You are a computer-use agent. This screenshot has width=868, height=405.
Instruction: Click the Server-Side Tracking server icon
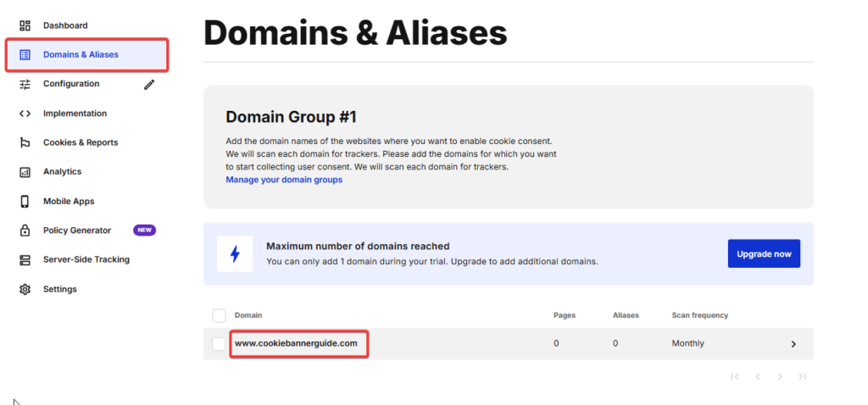(25, 260)
